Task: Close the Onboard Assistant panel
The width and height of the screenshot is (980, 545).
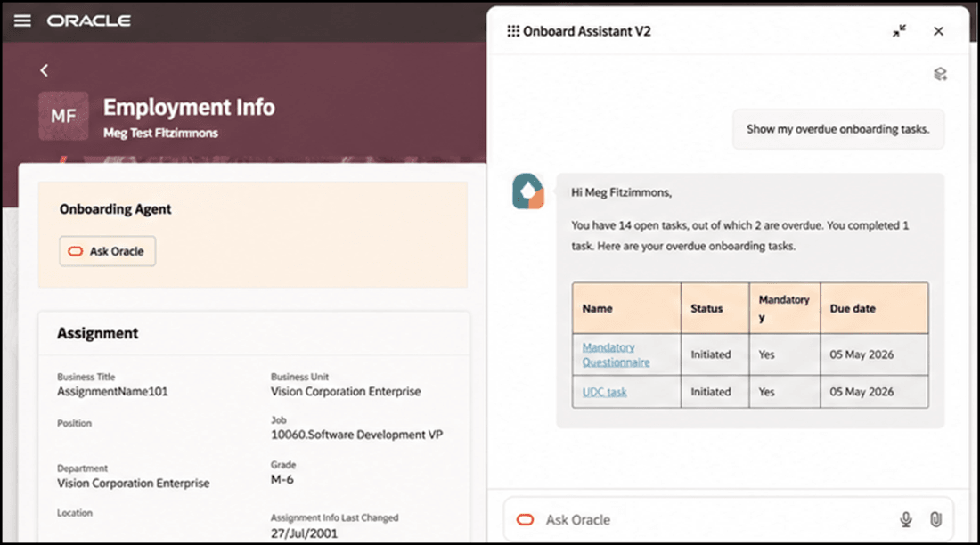Action: click(x=938, y=31)
